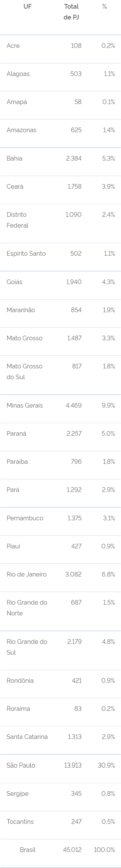
Task: Select São Paulo percentage 30,9%
Action: point(106,765)
